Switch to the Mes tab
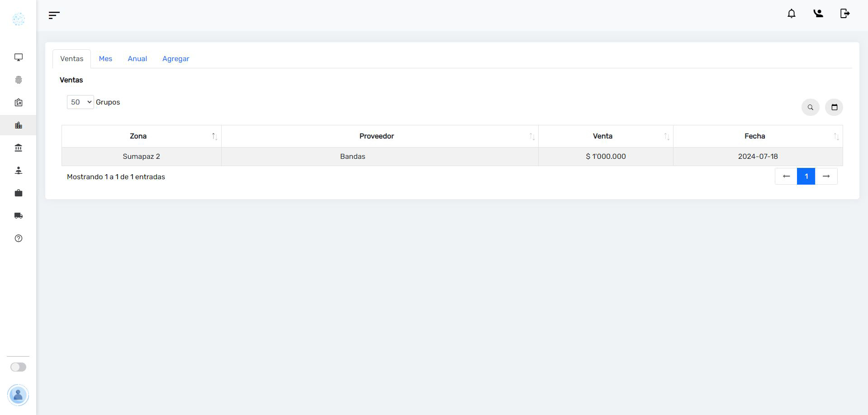The width and height of the screenshot is (868, 415). (105, 59)
